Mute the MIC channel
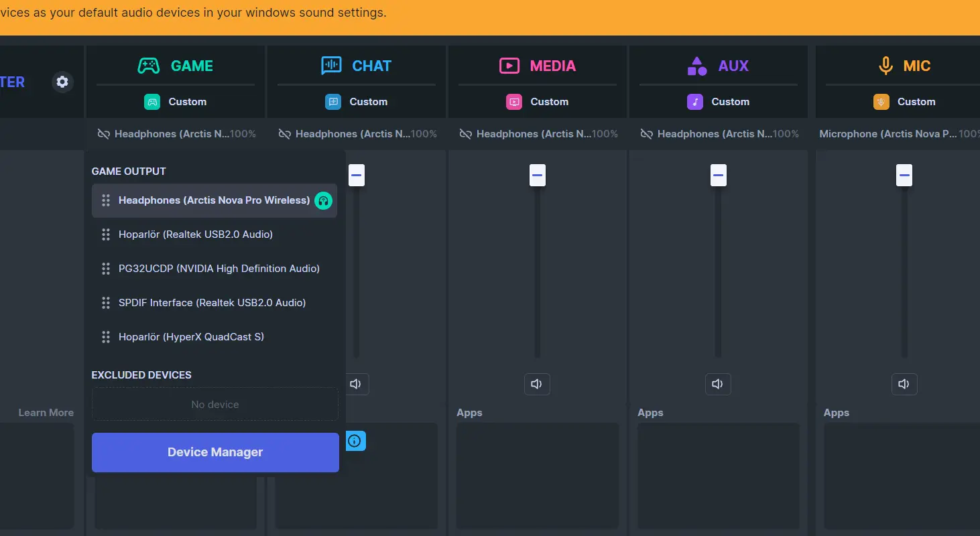Image resolution: width=980 pixels, height=536 pixels. click(x=904, y=384)
